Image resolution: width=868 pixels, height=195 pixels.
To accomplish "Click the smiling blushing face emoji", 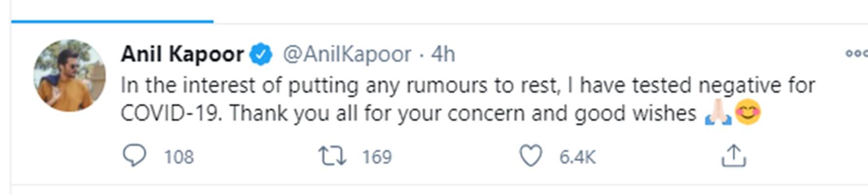I will (747, 113).
